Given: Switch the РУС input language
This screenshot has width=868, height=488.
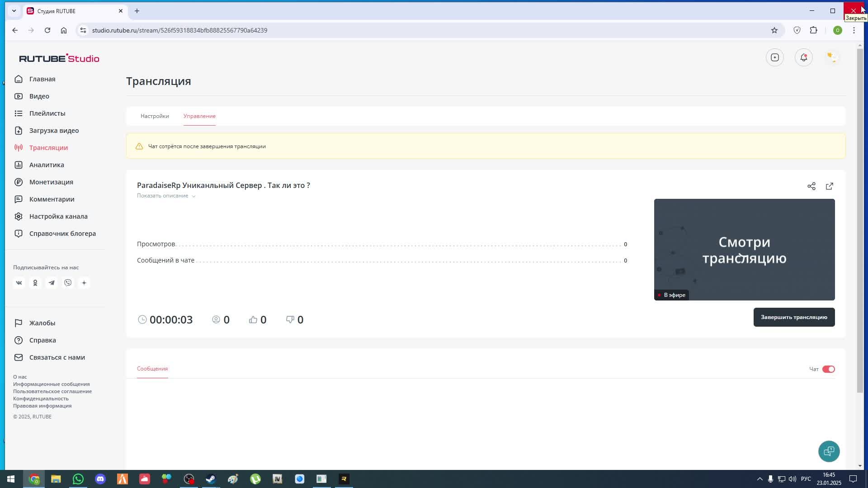Looking at the screenshot, I should tap(806, 479).
